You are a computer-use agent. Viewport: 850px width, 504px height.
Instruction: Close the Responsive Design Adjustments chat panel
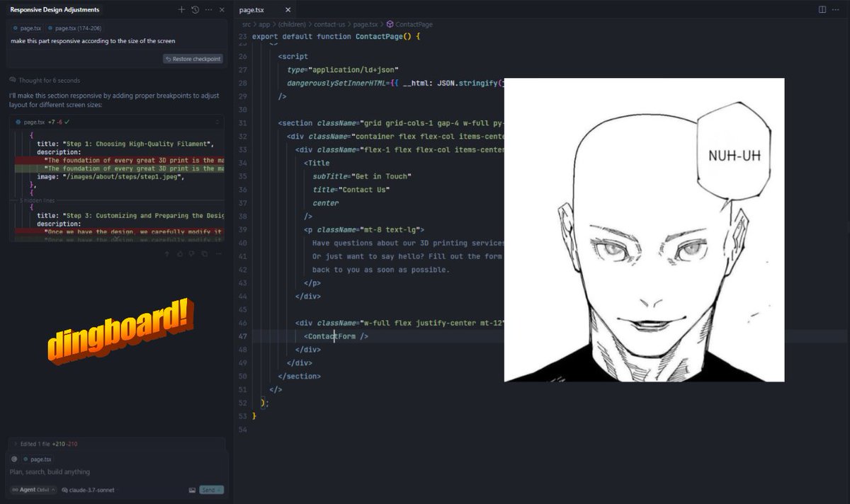222,10
